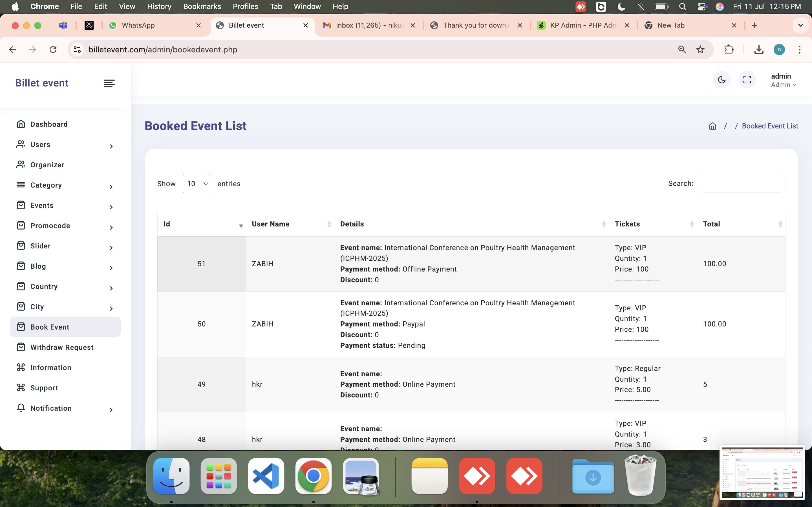This screenshot has height=507, width=812.
Task: Open Chrome extensions puzzle icon
Action: (x=729, y=50)
